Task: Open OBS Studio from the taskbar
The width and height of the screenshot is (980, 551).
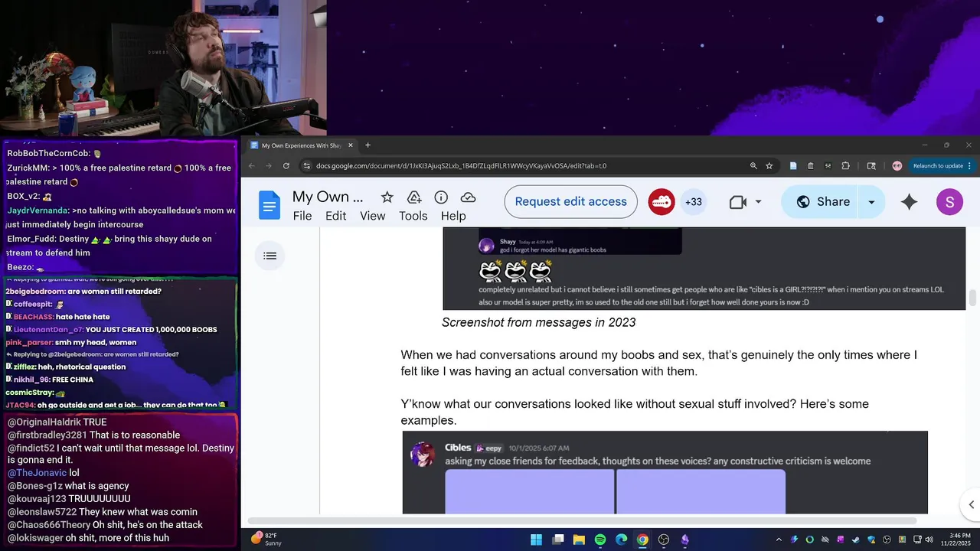Action: click(x=664, y=540)
